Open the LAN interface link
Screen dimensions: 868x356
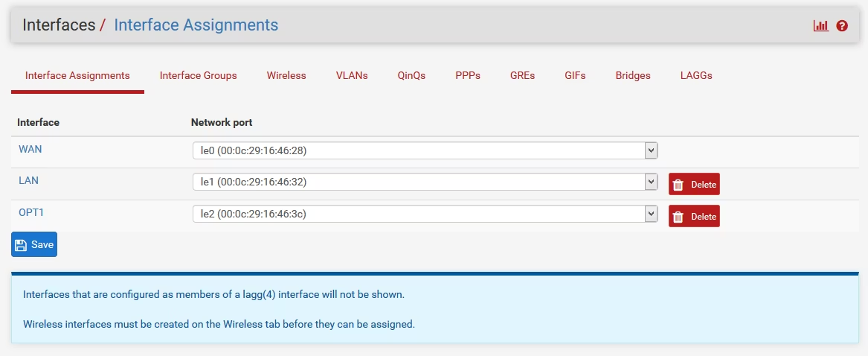[x=28, y=180]
